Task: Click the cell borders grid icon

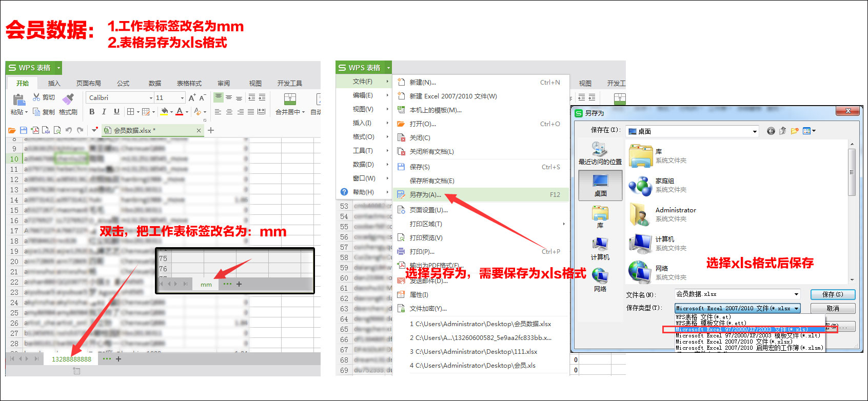Action: (x=131, y=112)
